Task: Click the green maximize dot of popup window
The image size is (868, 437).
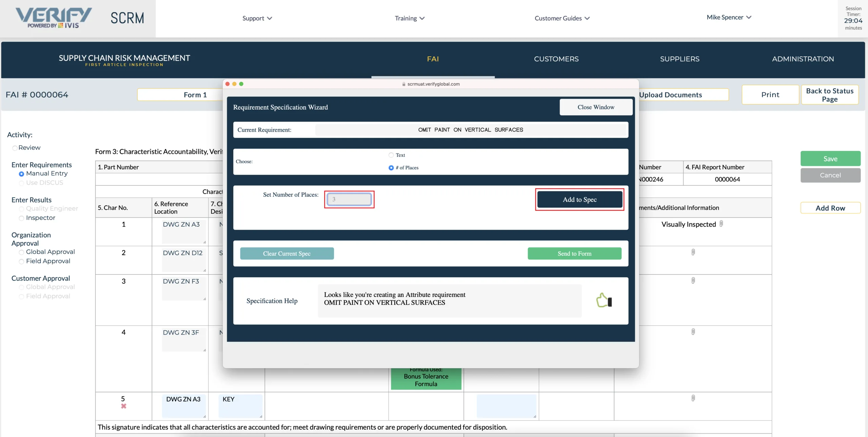Action: point(241,84)
